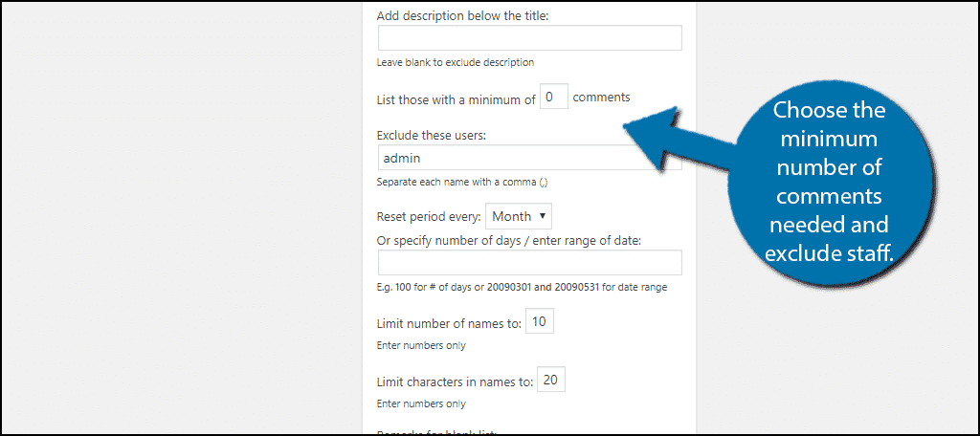
Task: Click the blue circular callout bubble
Action: 830,182
